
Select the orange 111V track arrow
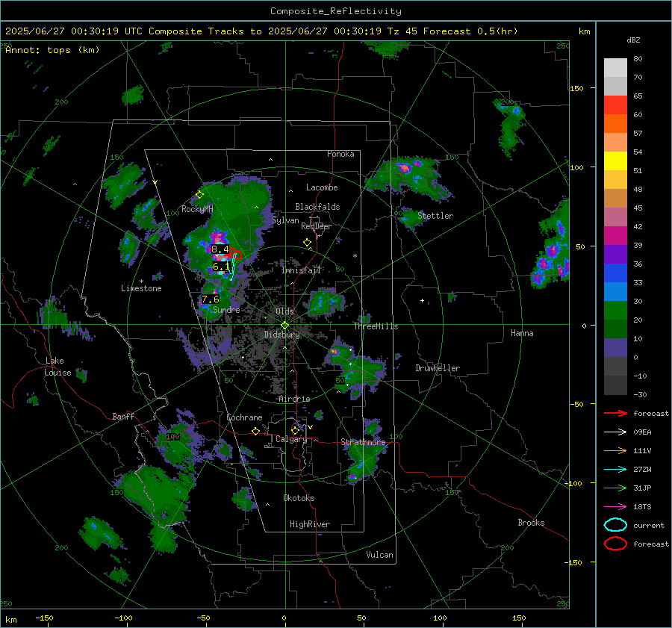pos(615,450)
